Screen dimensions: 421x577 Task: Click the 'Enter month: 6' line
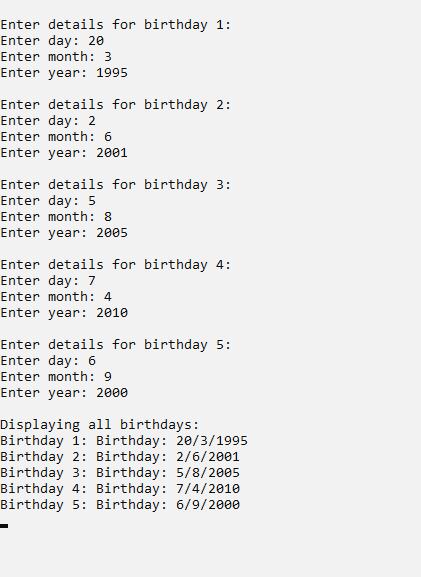click(x=56, y=137)
